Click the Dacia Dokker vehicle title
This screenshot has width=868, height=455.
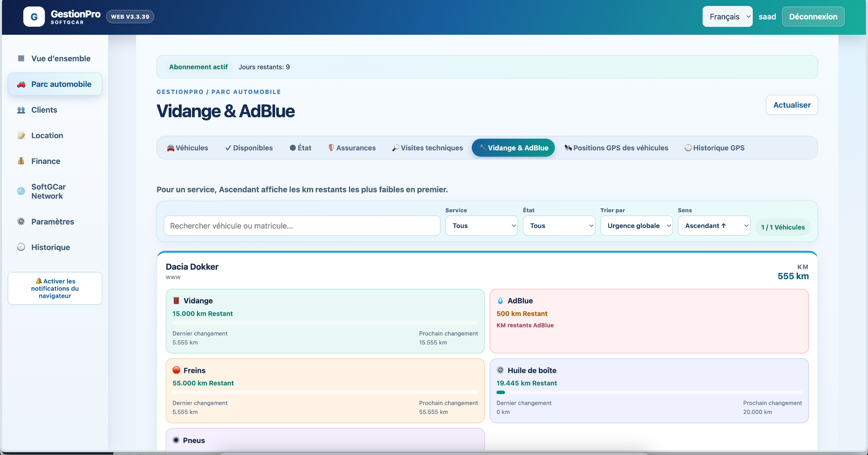click(x=192, y=267)
